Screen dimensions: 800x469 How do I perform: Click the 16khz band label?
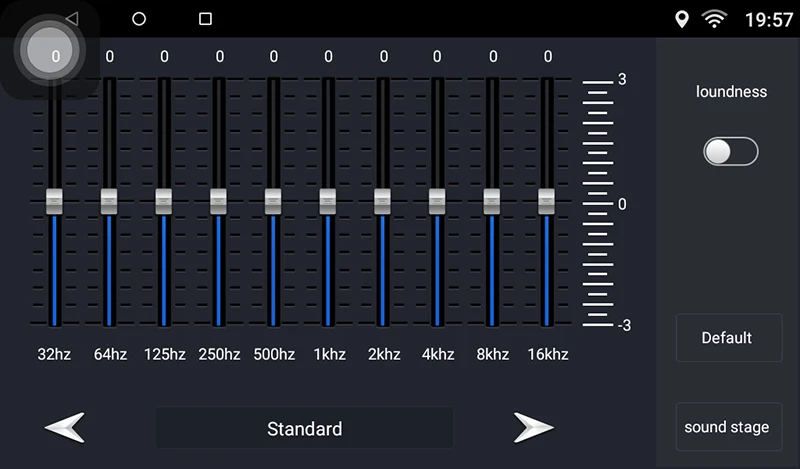(548, 354)
